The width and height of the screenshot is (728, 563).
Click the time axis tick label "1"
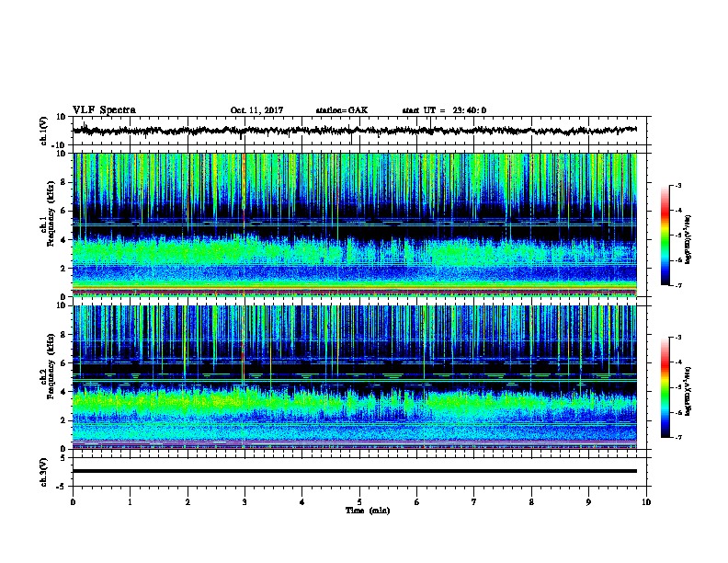(x=130, y=502)
